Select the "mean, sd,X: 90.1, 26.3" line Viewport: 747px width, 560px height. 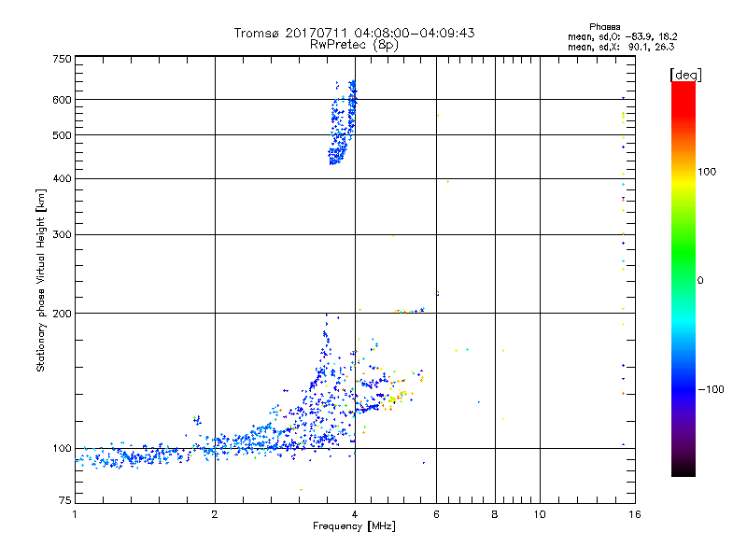click(x=621, y=47)
